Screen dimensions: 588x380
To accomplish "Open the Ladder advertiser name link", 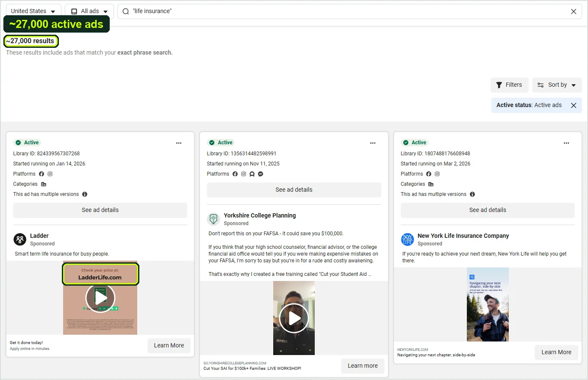I will coord(39,236).
